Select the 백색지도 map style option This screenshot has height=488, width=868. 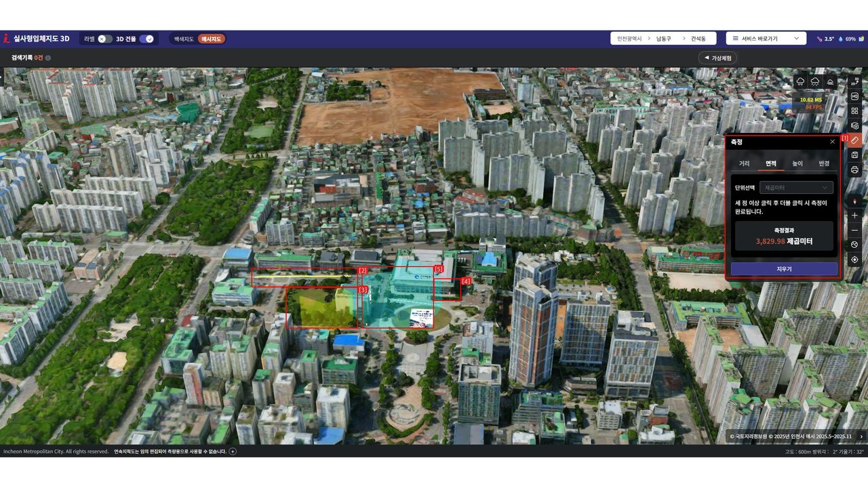[184, 39]
